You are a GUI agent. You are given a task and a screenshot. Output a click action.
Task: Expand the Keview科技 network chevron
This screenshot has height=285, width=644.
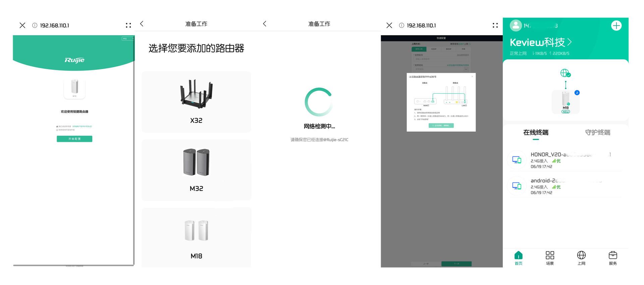pyautogui.click(x=570, y=42)
